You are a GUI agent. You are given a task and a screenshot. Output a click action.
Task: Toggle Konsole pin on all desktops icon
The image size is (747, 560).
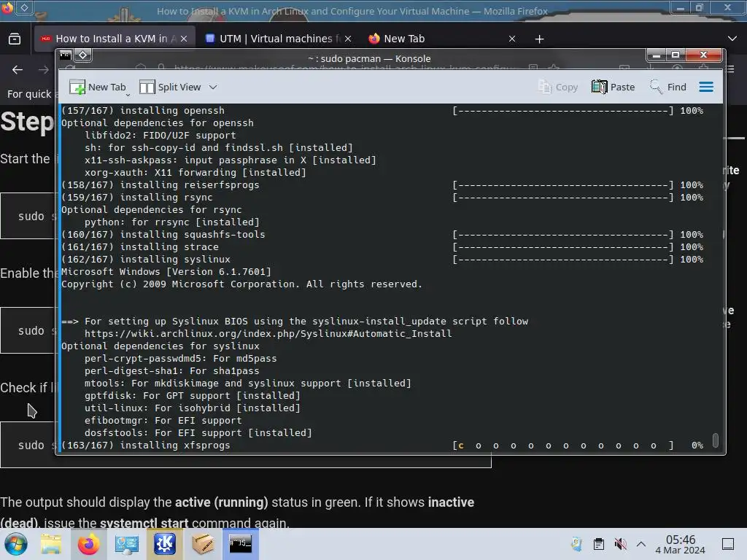pos(83,55)
